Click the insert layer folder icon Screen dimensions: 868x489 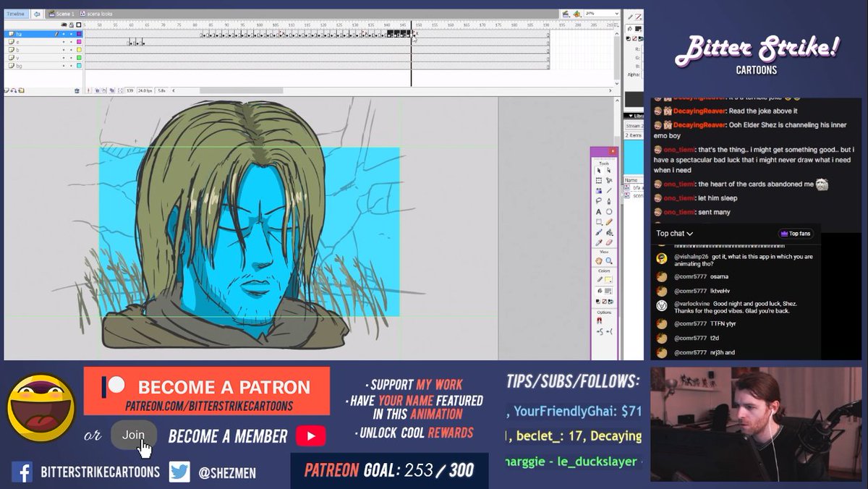[21, 90]
